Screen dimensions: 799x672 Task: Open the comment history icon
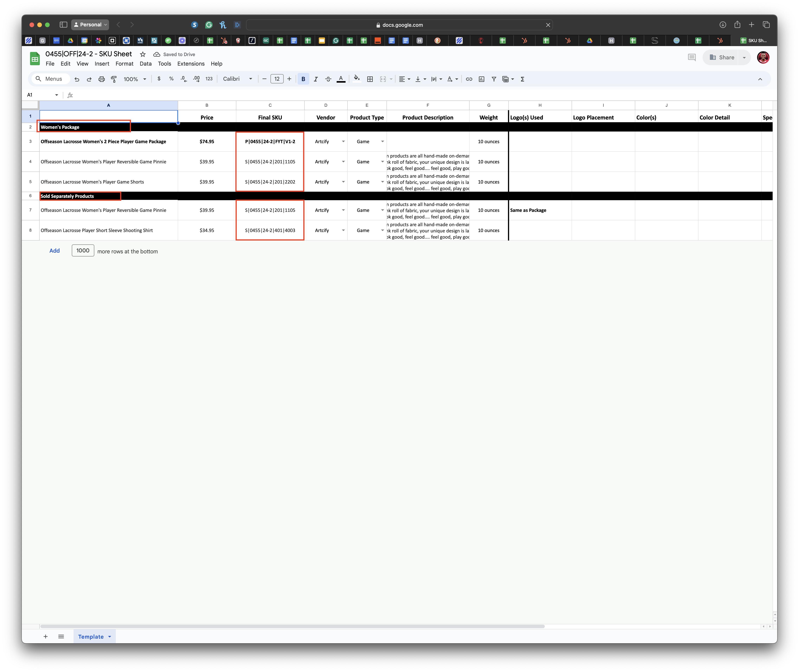click(x=692, y=58)
